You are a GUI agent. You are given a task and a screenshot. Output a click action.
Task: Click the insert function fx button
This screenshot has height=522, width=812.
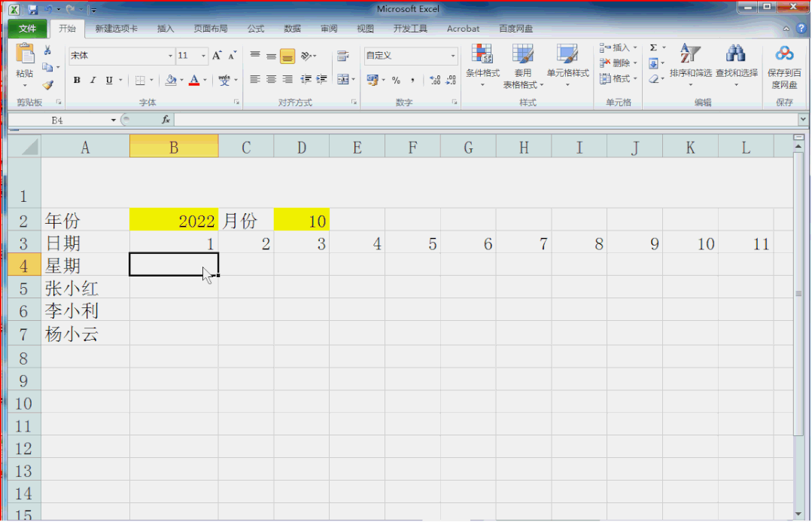(166, 120)
